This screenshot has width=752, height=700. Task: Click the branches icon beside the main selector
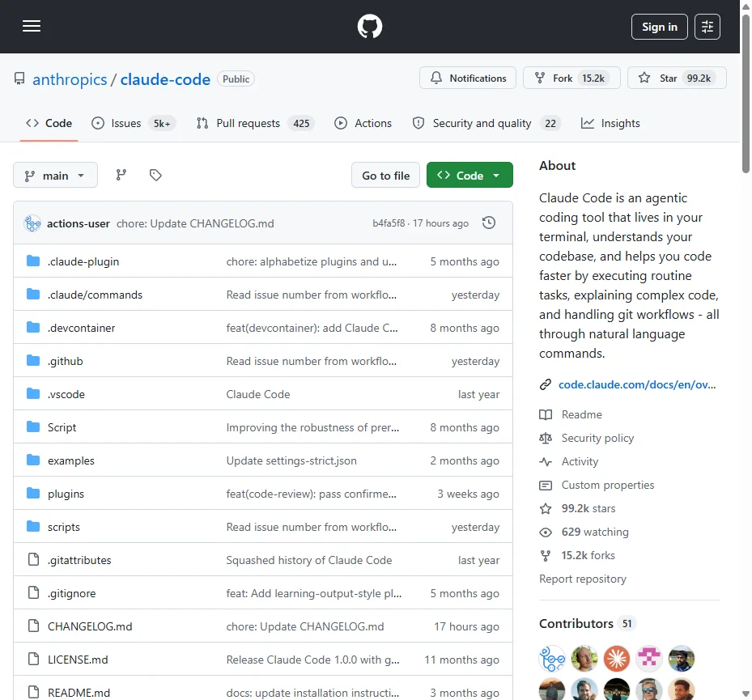coord(120,175)
